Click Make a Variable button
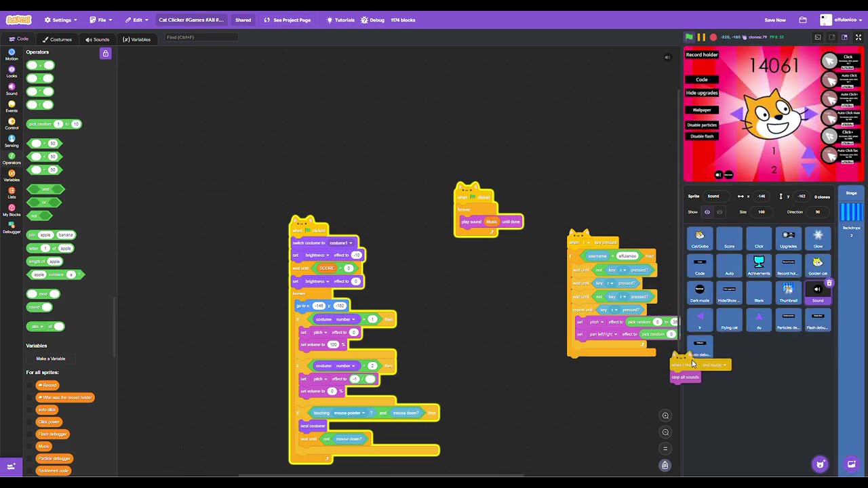Image resolution: width=868 pixels, height=488 pixels. (x=51, y=359)
